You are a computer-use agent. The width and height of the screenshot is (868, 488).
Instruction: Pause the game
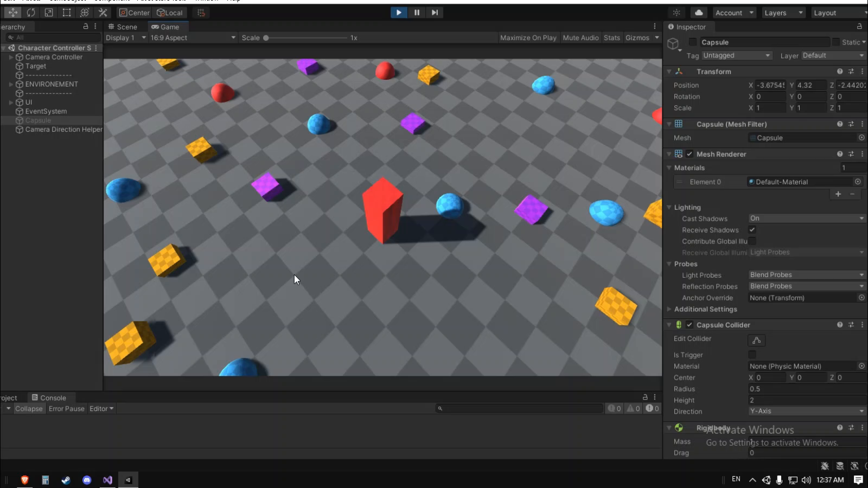click(417, 12)
